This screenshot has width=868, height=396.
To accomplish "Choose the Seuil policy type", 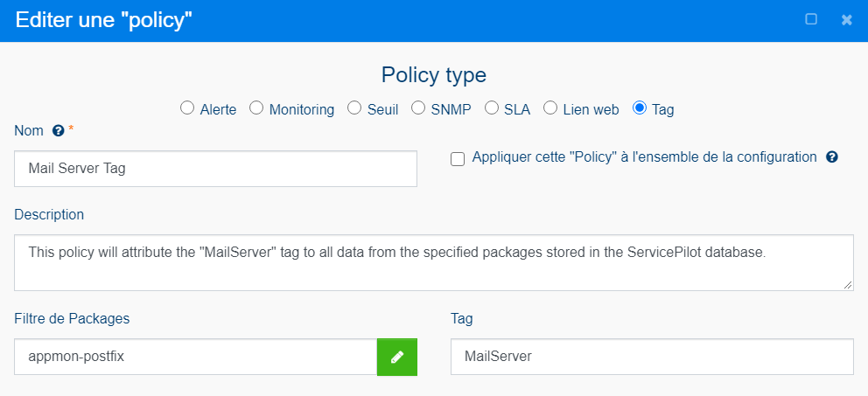I will click(354, 108).
